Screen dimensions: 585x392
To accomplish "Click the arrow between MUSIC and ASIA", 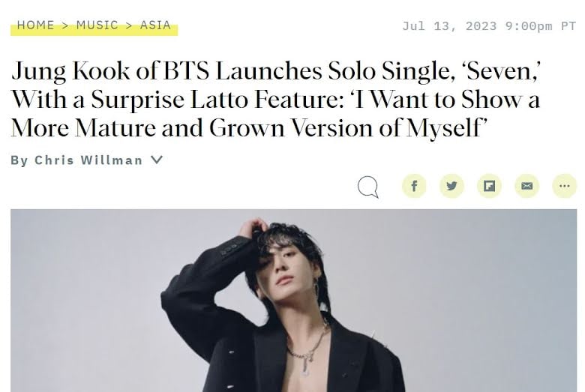I will [129, 25].
